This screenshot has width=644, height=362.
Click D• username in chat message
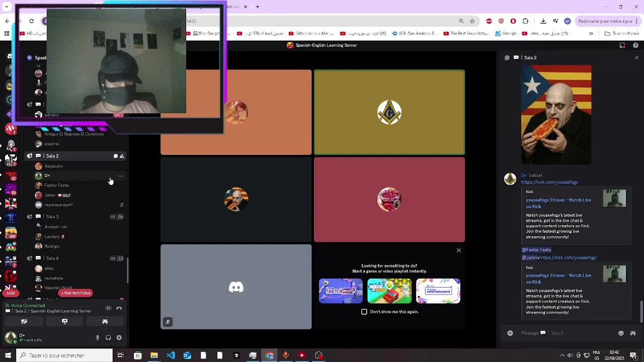pyautogui.click(x=523, y=175)
